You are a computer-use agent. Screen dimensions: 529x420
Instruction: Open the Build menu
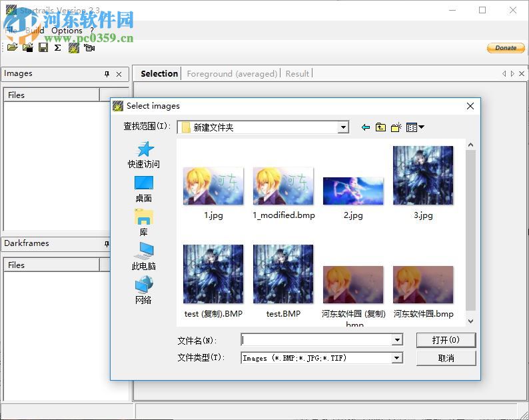coord(35,31)
